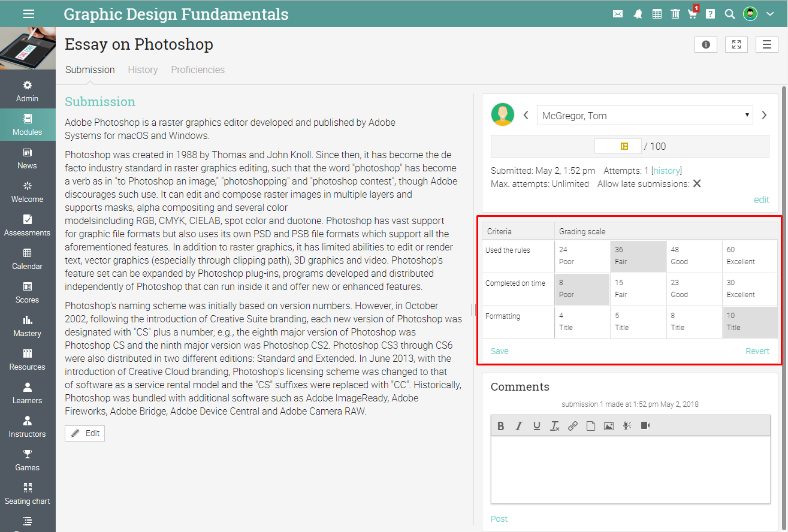
Task: Open Resources in the sidebar
Action: pyautogui.click(x=28, y=360)
